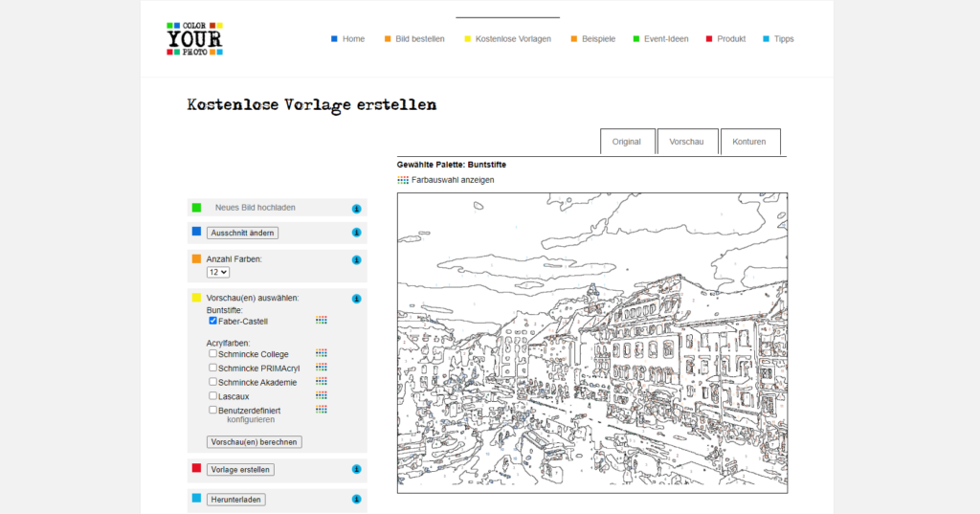
Task: Click Ausschnitt ändern button
Action: (x=242, y=233)
